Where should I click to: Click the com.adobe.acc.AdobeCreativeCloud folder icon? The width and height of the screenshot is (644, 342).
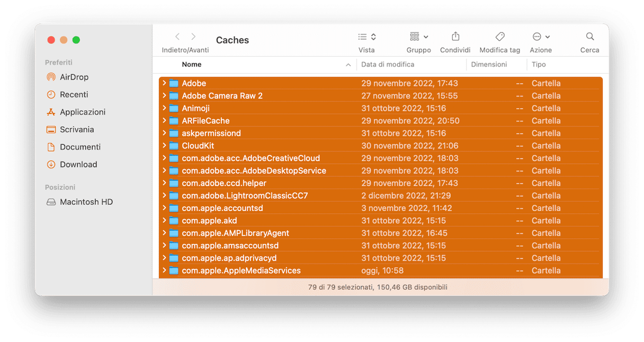(174, 158)
